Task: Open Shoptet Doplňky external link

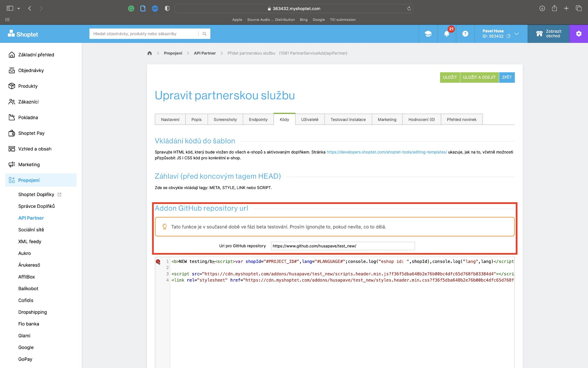Action: click(x=40, y=194)
